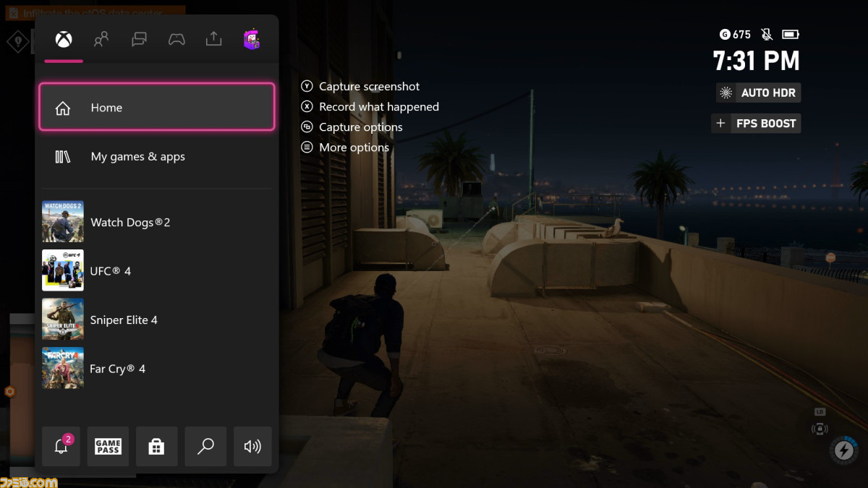Open Far Cry 4 entry

[157, 369]
